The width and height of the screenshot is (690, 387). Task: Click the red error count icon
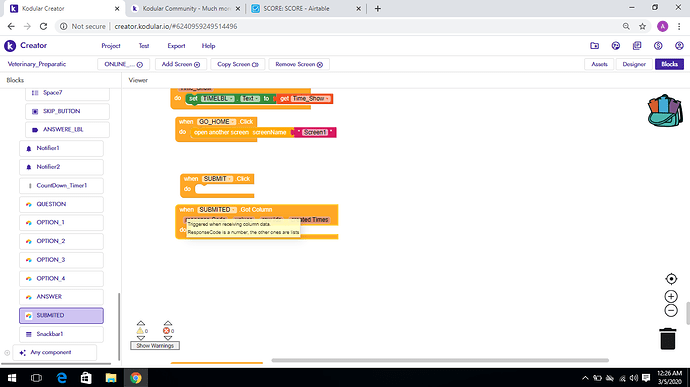(166, 331)
